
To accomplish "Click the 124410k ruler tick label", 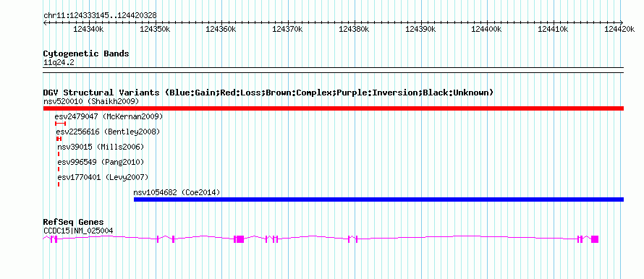I will (554, 30).
